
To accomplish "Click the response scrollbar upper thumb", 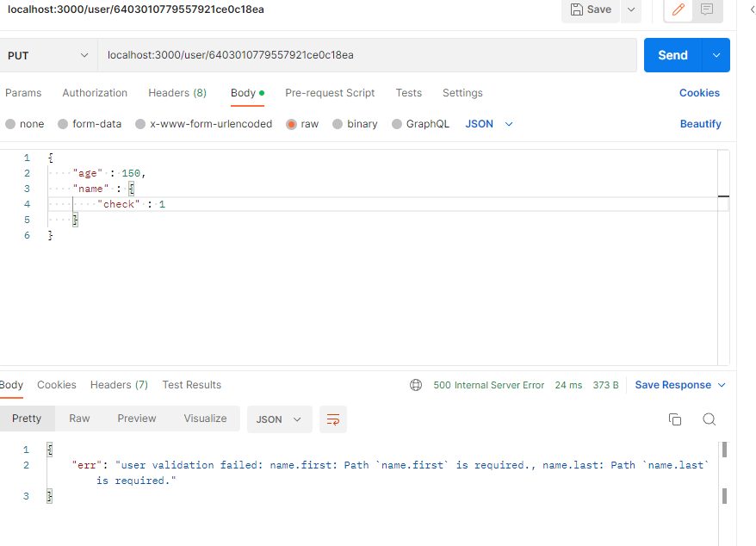I will [724, 450].
